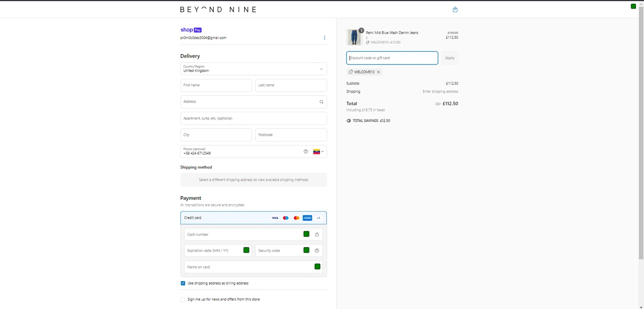Click the American Express card icon
The width and height of the screenshot is (644, 309).
[x=307, y=218]
